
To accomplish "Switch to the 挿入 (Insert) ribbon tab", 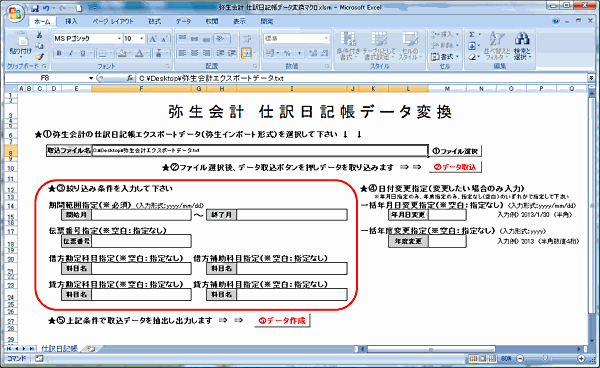I will pyautogui.click(x=71, y=21).
